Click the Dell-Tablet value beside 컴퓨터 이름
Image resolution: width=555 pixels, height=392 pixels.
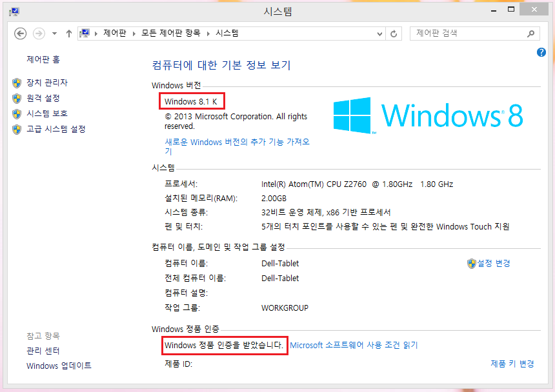[280, 263]
